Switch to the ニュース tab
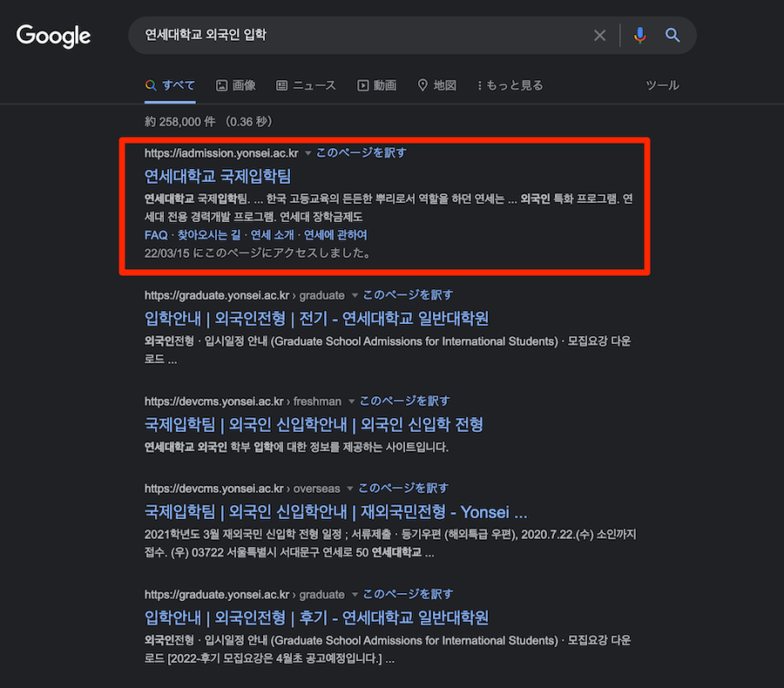This screenshot has width=784, height=688. coord(306,85)
